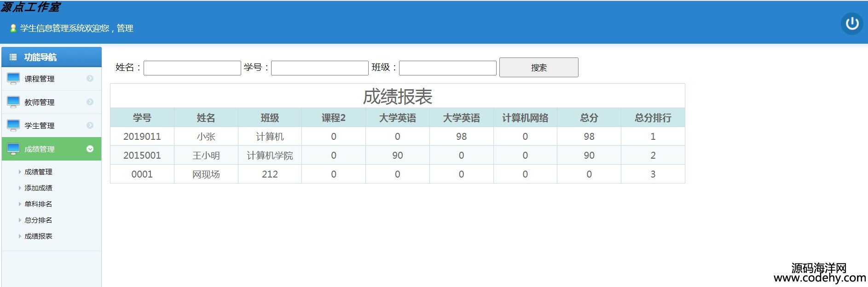
Task: Open the 成绩管理 submenu item
Action: coord(38,172)
